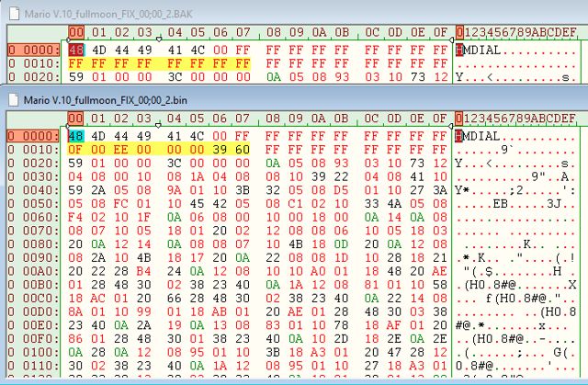Click column header 04 in bin window
This screenshot has width=588, height=385.
click(x=175, y=119)
